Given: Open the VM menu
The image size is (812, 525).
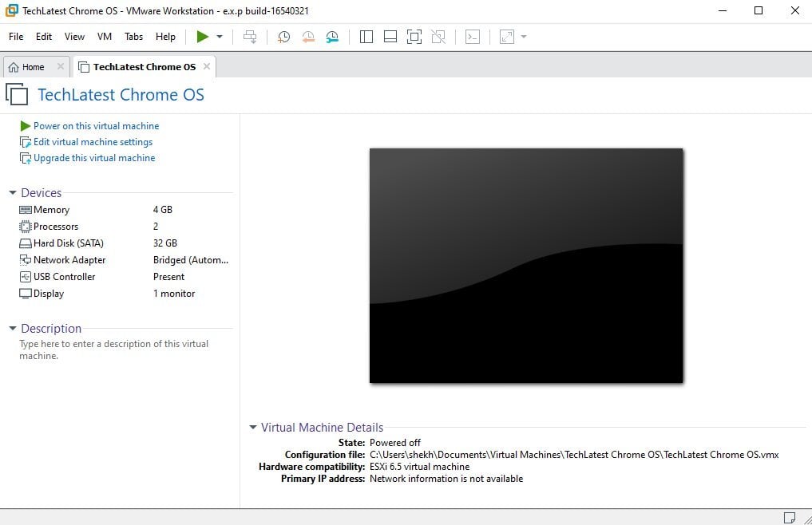Looking at the screenshot, I should [x=104, y=36].
